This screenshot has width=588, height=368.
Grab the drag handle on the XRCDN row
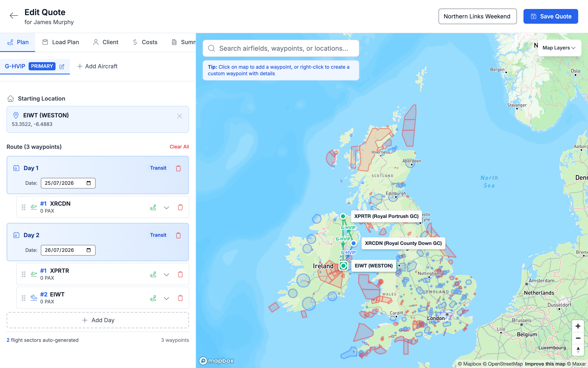(x=23, y=207)
